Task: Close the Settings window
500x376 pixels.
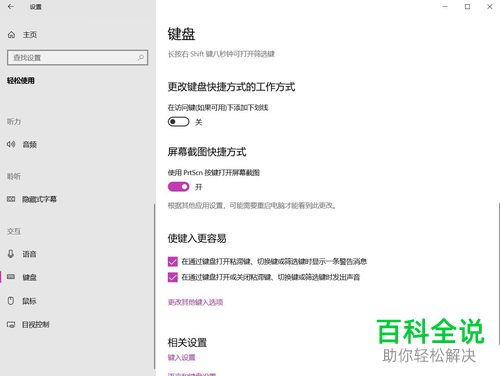Action: pyautogui.click(x=489, y=7)
